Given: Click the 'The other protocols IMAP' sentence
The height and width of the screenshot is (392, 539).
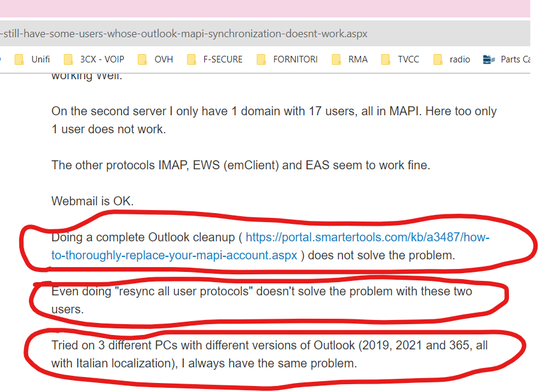Looking at the screenshot, I should tap(240, 165).
